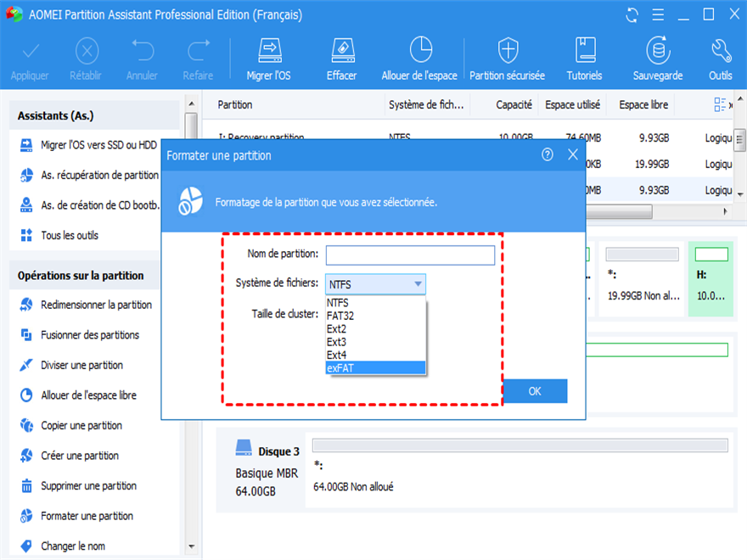747x560 pixels.
Task: Choose Diviser une partition operation
Action: (x=71, y=365)
